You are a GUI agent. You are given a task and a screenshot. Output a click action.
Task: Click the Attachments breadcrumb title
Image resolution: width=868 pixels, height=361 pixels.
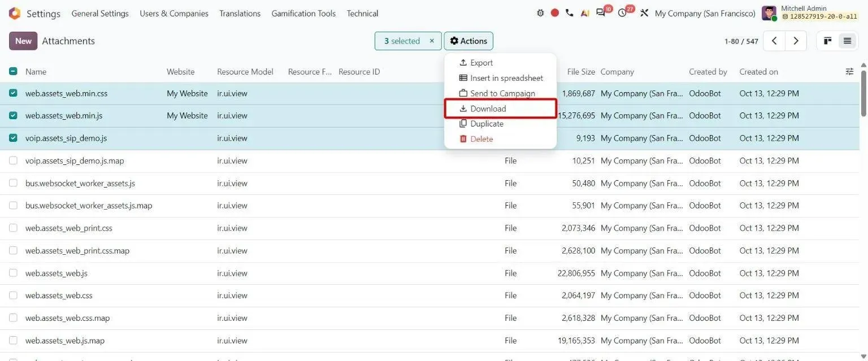(x=68, y=41)
